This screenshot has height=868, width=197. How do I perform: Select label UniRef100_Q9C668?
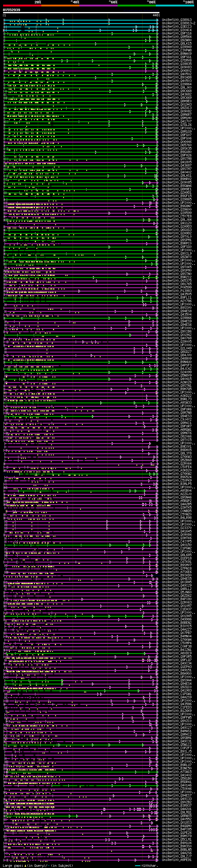coord(177,91)
